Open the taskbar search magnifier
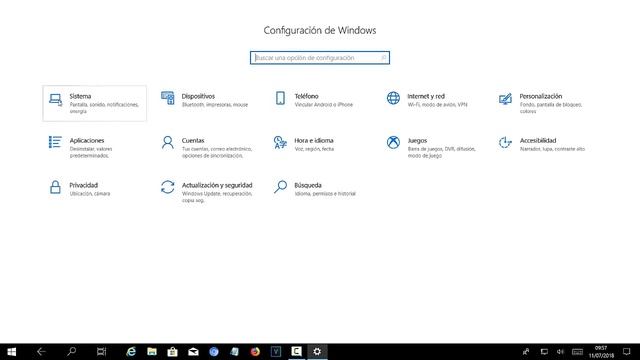640x360 pixels. pos(71,351)
